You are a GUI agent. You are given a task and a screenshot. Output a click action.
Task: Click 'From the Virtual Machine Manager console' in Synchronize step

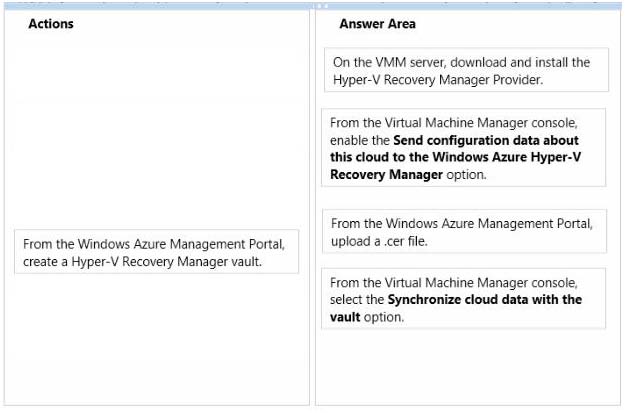click(454, 283)
